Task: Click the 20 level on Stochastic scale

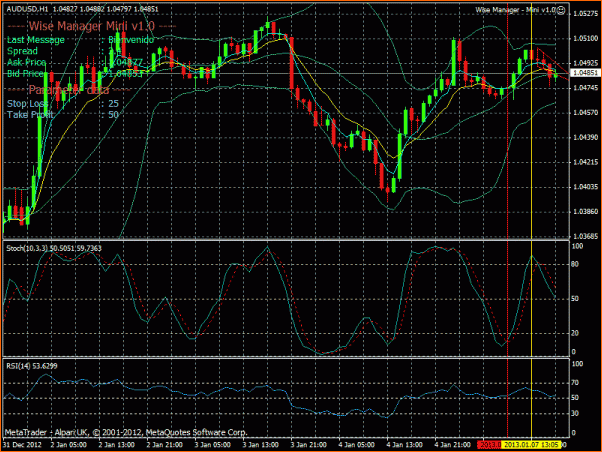Action: tap(575, 333)
